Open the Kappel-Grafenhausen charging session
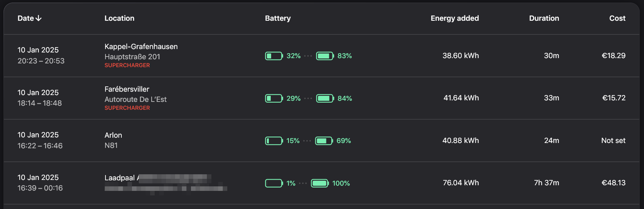The height and width of the screenshot is (209, 644). [141, 46]
